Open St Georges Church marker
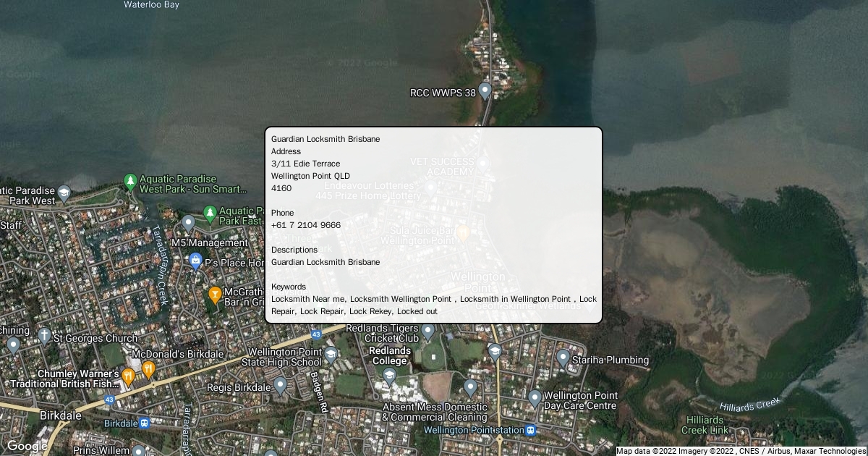868x456 pixels. tap(44, 336)
